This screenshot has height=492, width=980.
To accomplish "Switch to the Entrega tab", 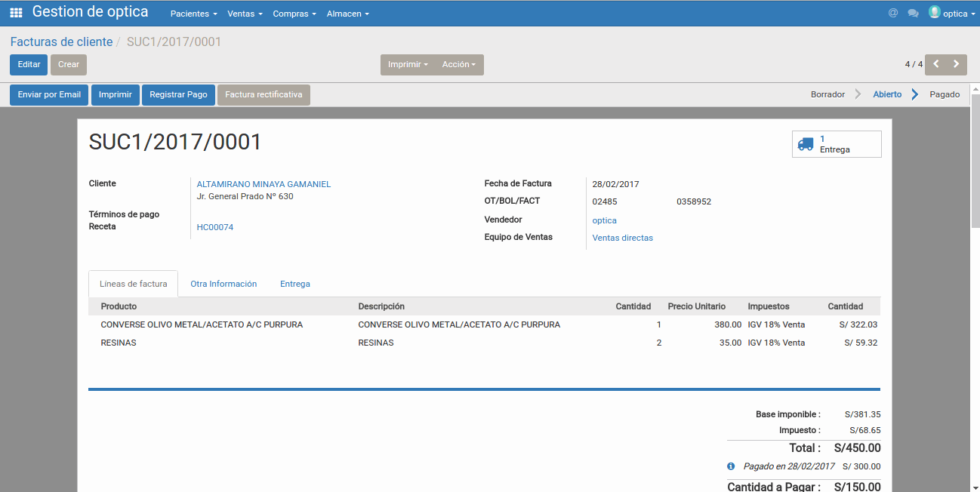I will (x=294, y=284).
